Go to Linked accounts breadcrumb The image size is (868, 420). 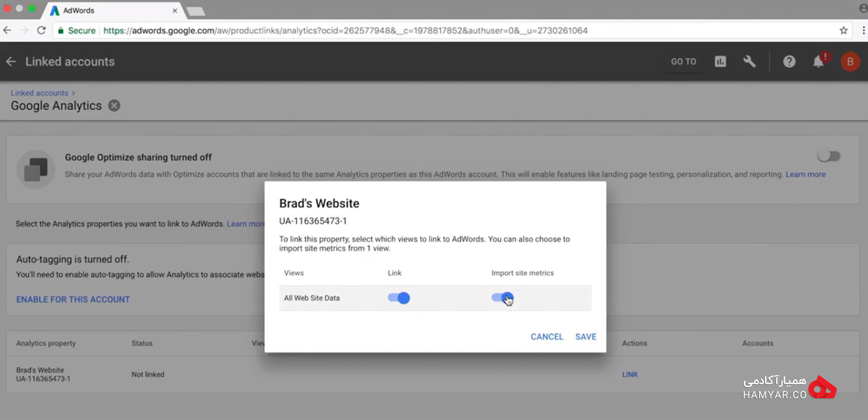click(x=39, y=93)
